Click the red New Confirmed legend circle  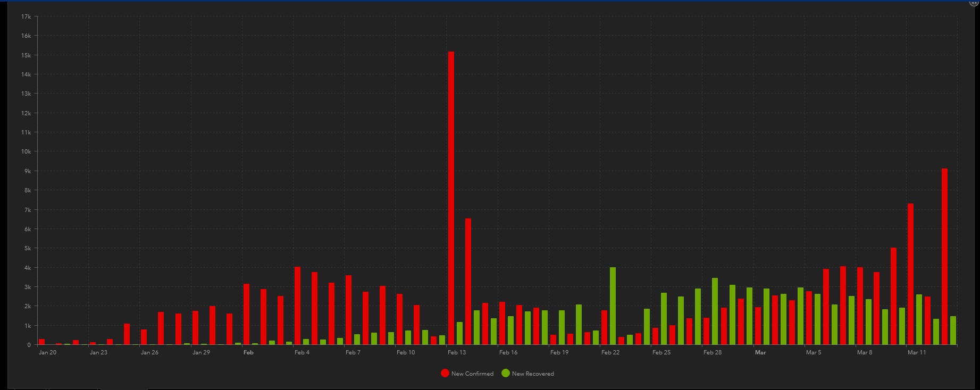(x=445, y=374)
